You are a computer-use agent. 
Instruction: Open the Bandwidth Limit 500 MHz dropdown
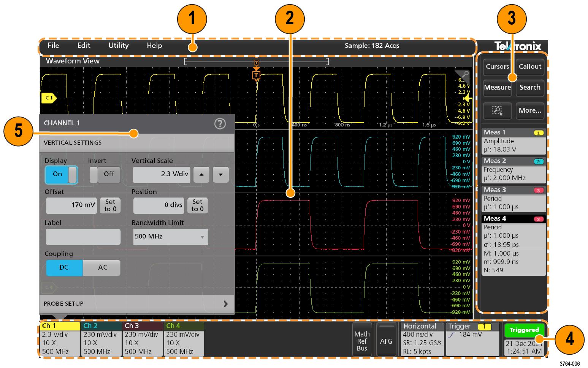point(170,237)
